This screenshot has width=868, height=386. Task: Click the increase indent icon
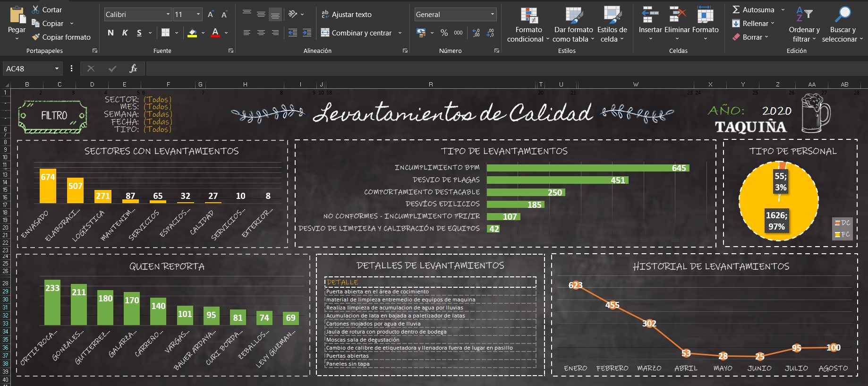[307, 33]
